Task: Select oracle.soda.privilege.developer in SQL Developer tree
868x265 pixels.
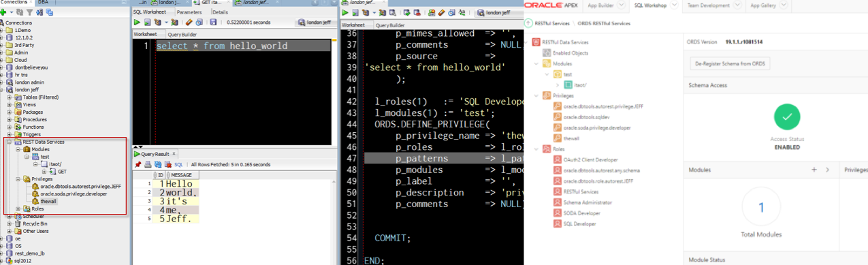Action: pos(74,194)
